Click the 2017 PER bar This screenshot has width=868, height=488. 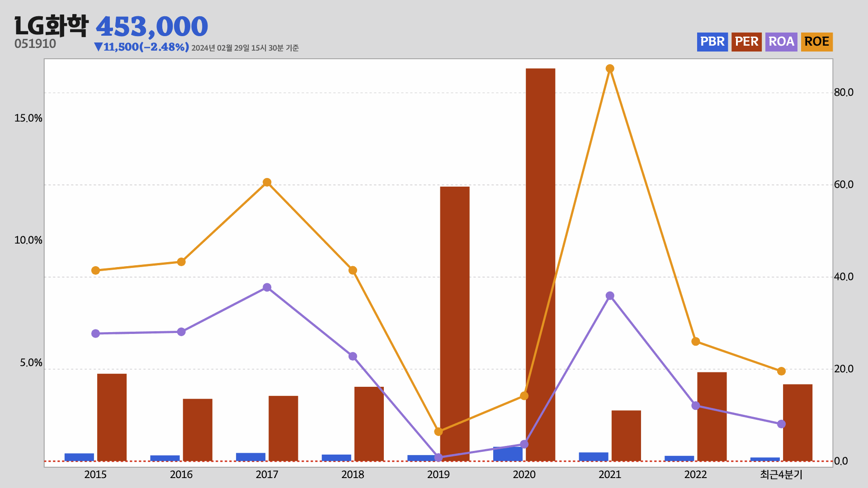(283, 429)
